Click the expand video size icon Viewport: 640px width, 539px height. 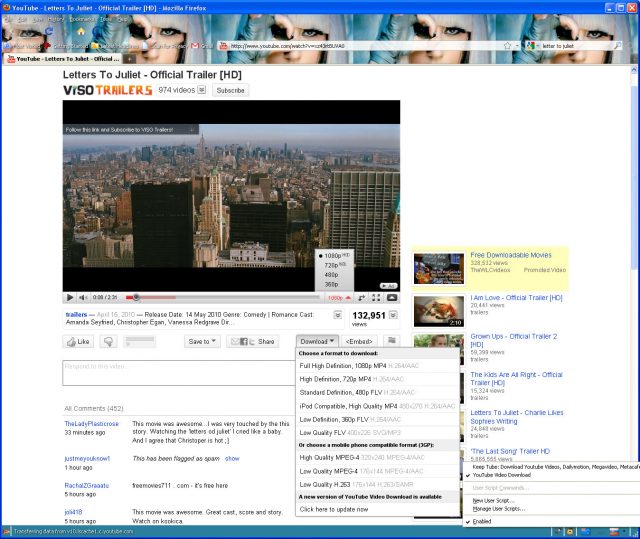tap(376, 297)
